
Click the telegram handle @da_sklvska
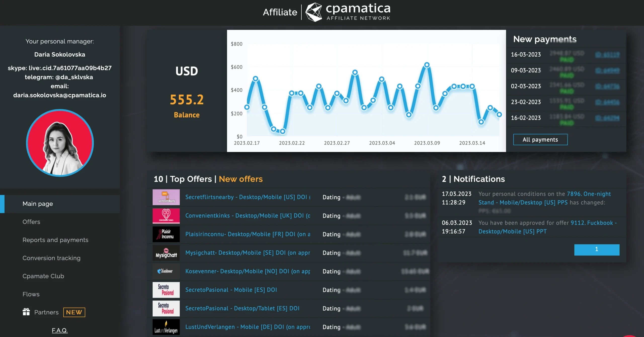coord(74,77)
